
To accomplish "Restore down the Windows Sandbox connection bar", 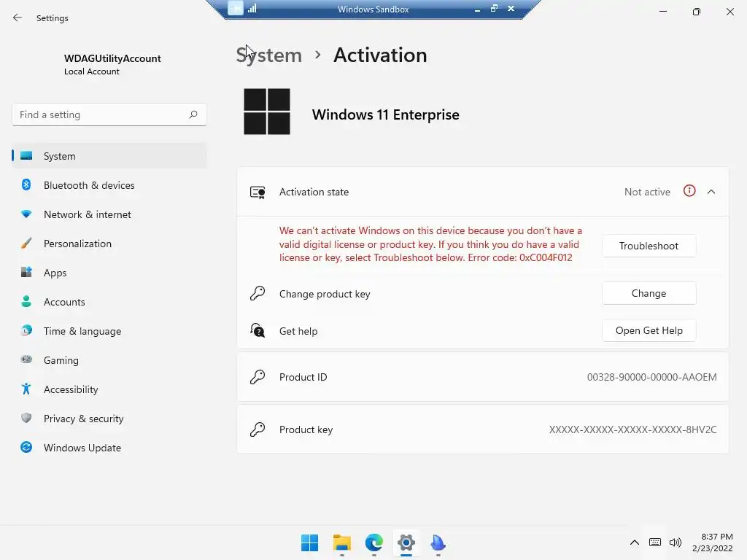I will coord(494,9).
